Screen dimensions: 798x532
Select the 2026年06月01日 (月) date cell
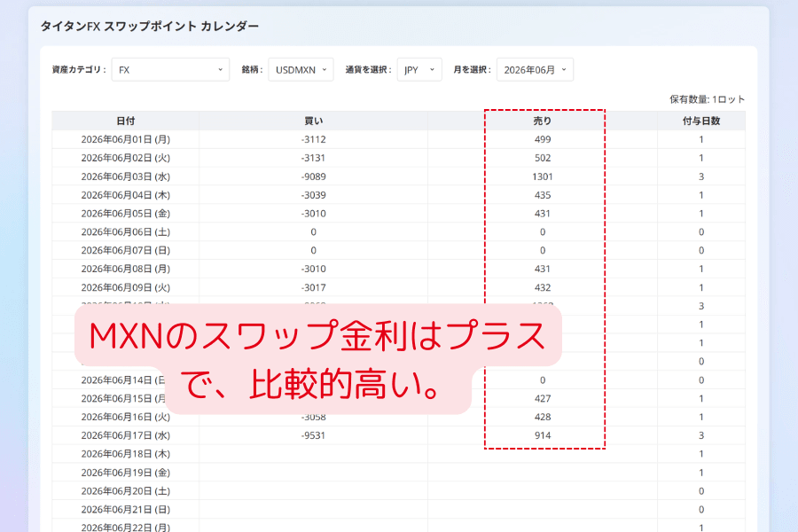tap(125, 139)
